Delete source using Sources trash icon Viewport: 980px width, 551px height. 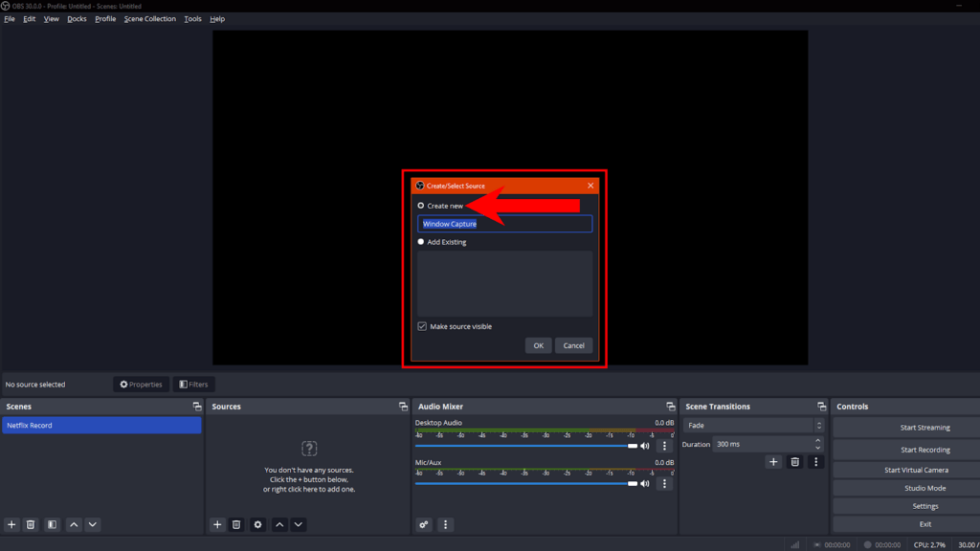click(x=236, y=525)
